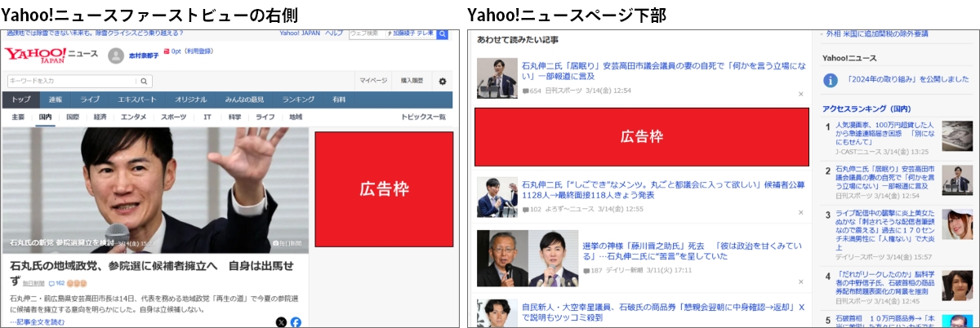Open the 主要 category

[18, 117]
